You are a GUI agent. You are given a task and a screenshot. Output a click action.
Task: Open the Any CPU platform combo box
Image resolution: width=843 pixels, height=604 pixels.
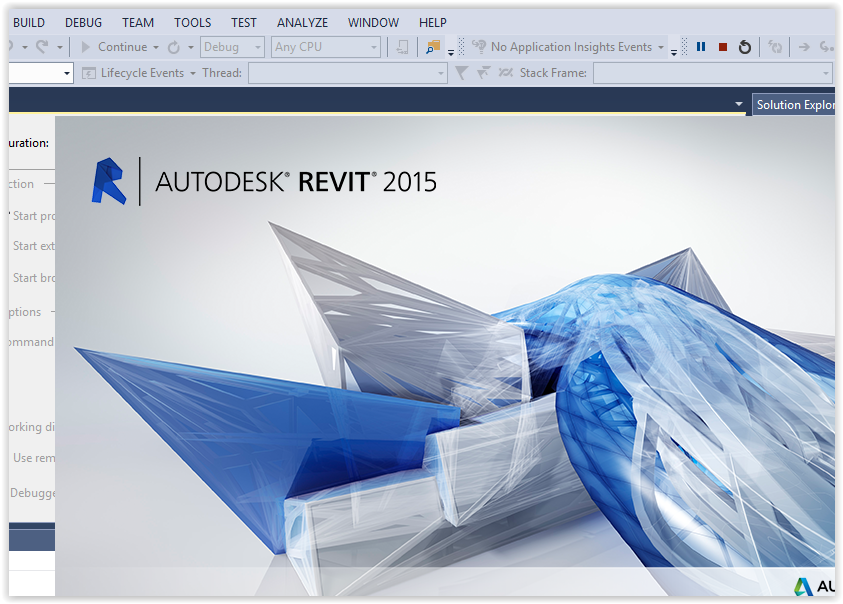coord(326,47)
